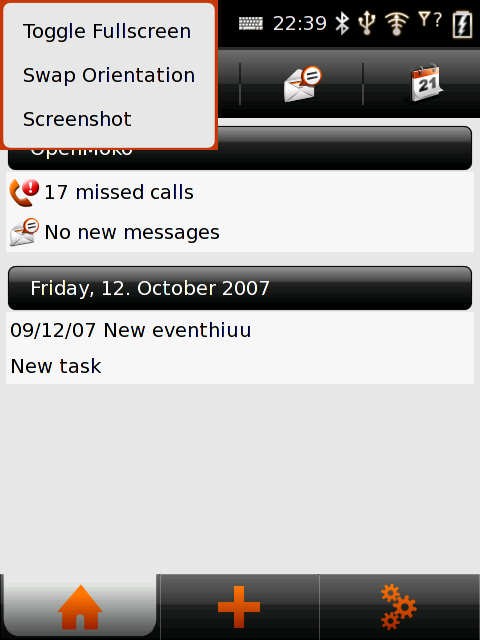Open the orange plus tab
This screenshot has width=480, height=640.
(239, 607)
